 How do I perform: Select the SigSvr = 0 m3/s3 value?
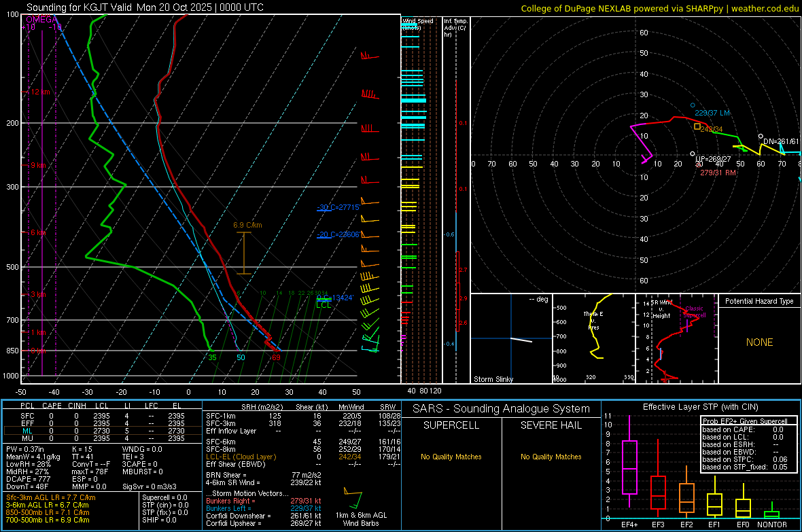coord(150,487)
